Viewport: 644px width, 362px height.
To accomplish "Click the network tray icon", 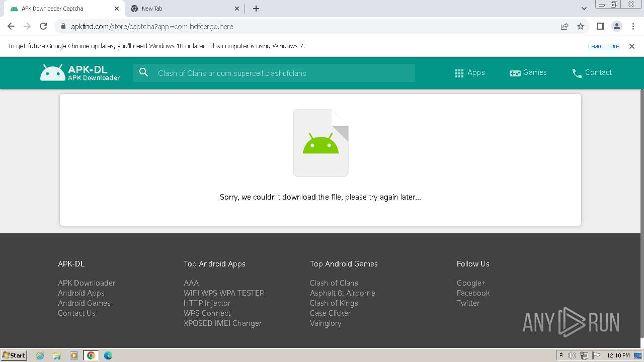I will click(x=584, y=355).
